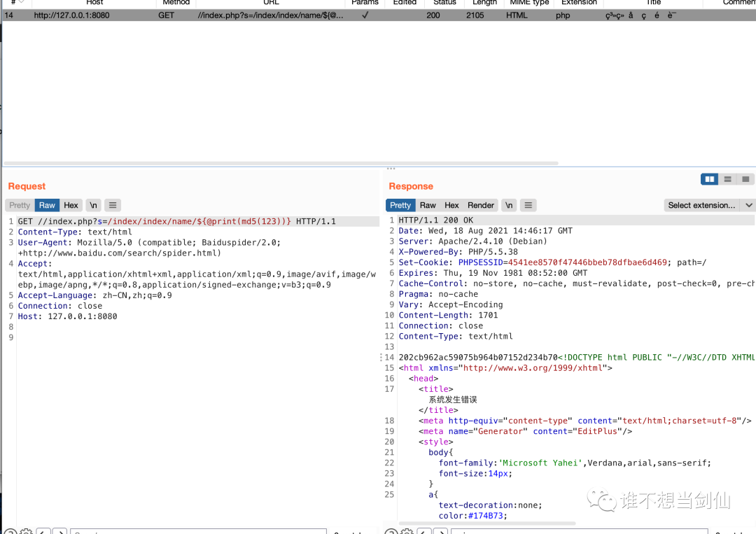Toggle non-printable \n characters in the Request pane
Viewport: 756px width, 534px height.
[93, 205]
